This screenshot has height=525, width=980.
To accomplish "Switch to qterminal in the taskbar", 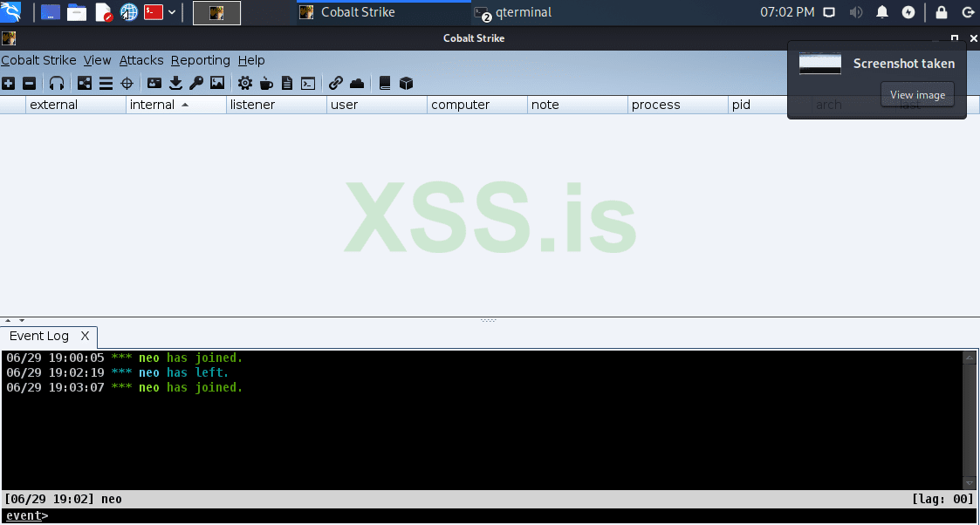I will click(x=513, y=12).
